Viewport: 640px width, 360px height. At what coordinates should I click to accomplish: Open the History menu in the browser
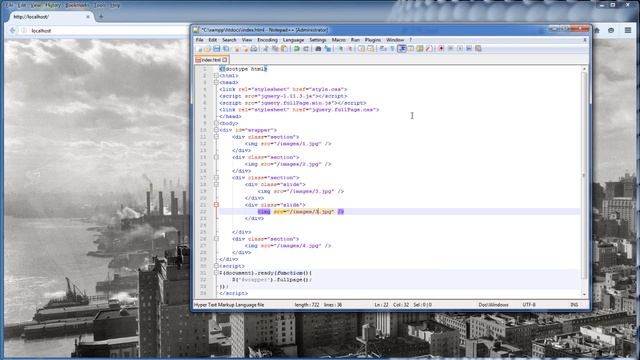coord(52,5)
